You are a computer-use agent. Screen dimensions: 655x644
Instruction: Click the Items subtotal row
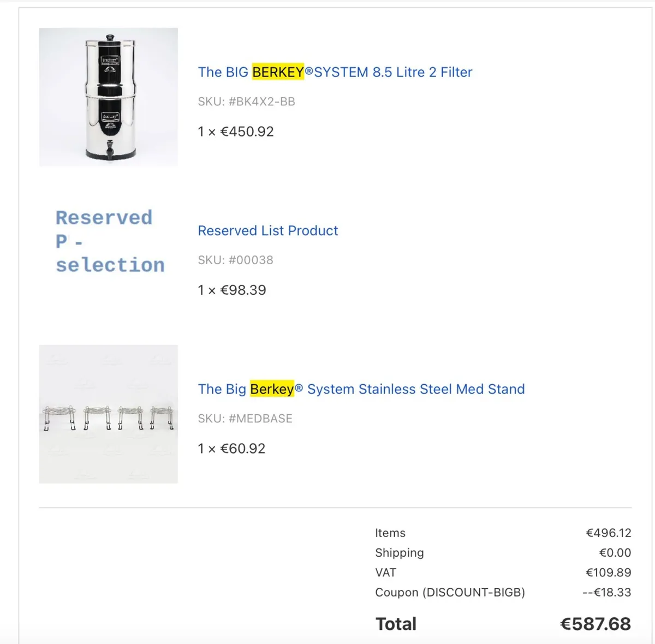(502, 533)
